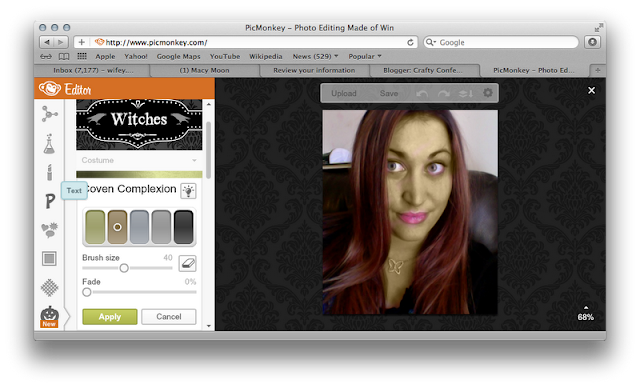Open the Halloween pumpkin themes icon
640x388 pixels.
click(49, 317)
